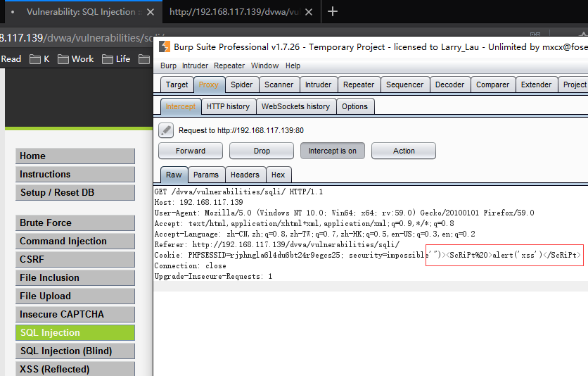Click the Burp Suite logo icon in title bar

(165, 47)
